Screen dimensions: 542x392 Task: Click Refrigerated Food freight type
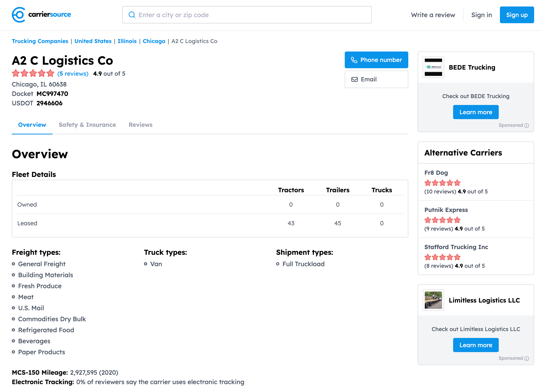[46, 330]
